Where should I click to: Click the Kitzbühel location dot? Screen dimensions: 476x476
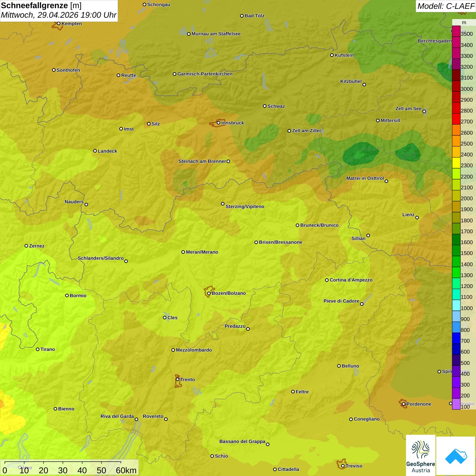[364, 85]
